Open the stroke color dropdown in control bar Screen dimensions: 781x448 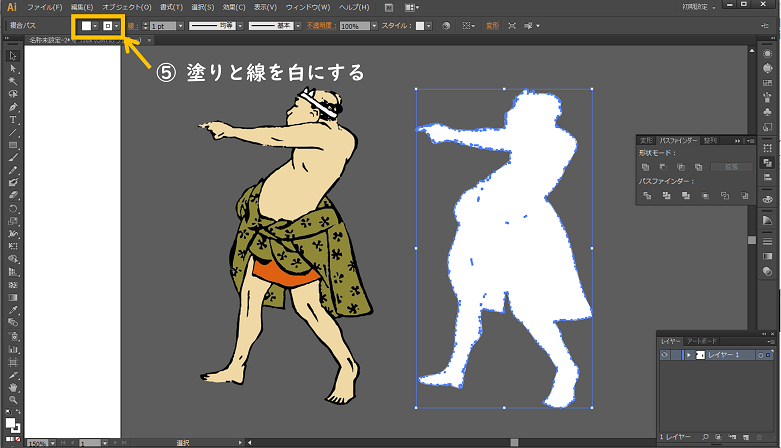[117, 26]
